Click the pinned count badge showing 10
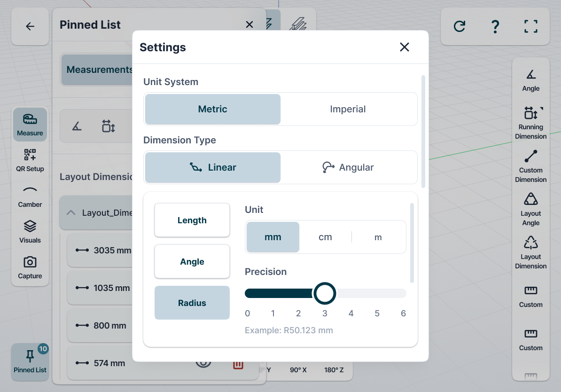The height and width of the screenshot is (392, 561). (43, 349)
